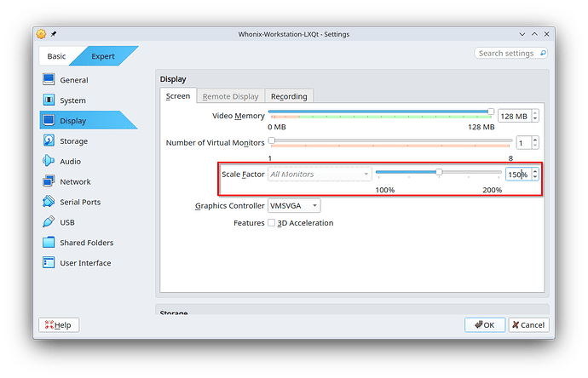Increase Video Memory using spinner arrows
This screenshot has width=588, height=378.
(535, 112)
